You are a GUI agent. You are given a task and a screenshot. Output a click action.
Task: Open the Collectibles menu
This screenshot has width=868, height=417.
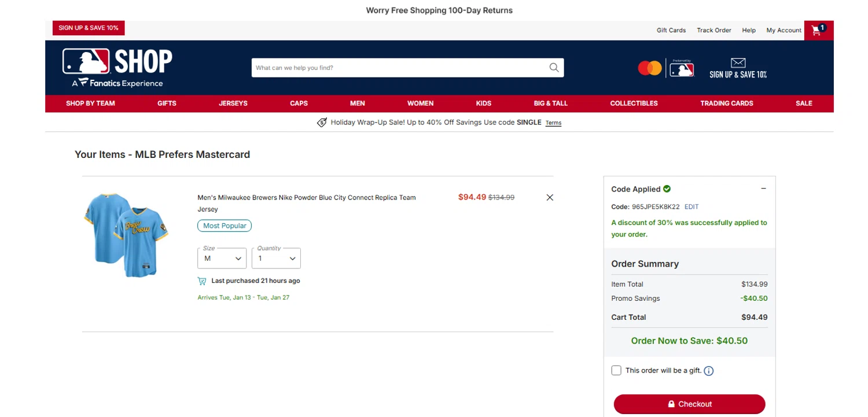tap(634, 104)
